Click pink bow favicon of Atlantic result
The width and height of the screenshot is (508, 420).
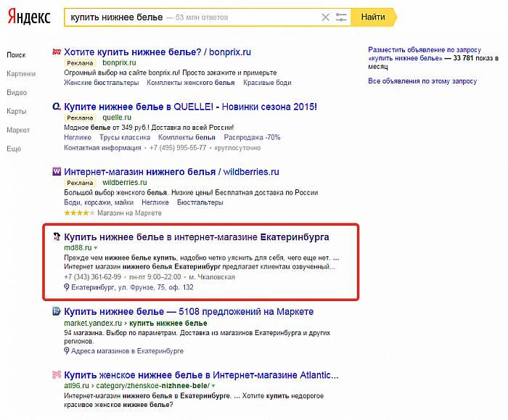[57, 375]
